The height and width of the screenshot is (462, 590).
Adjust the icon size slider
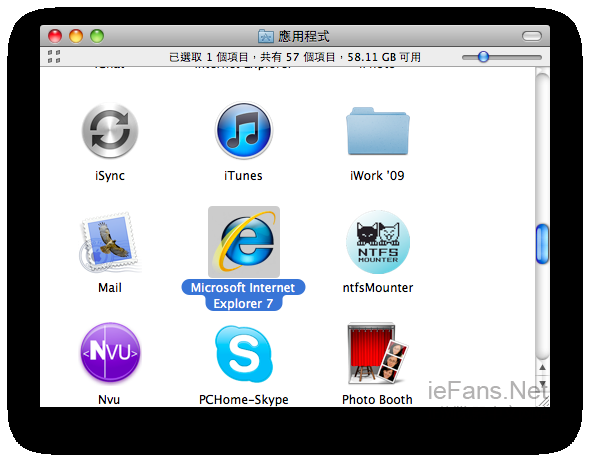click(x=484, y=57)
